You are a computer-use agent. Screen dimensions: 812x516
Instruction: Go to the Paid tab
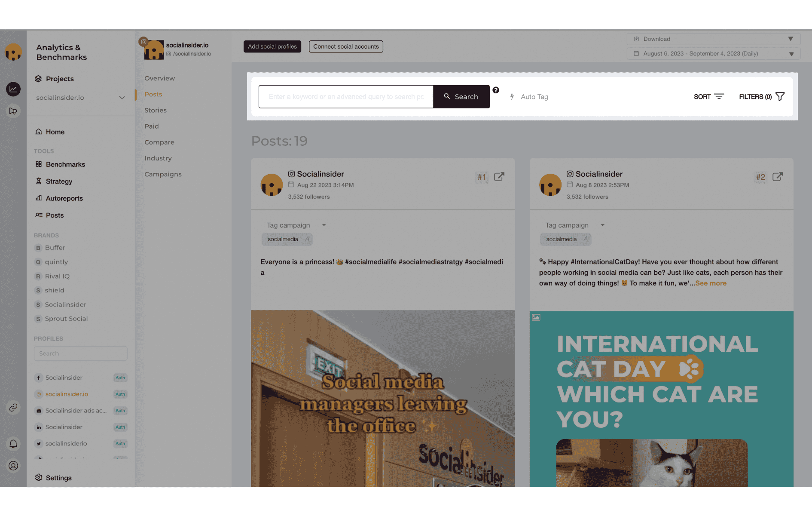[x=152, y=126]
